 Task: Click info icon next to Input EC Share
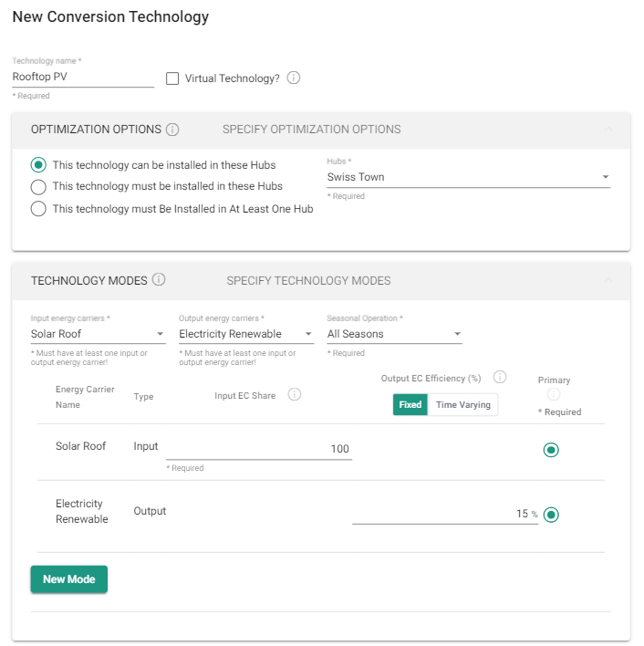coord(294,394)
